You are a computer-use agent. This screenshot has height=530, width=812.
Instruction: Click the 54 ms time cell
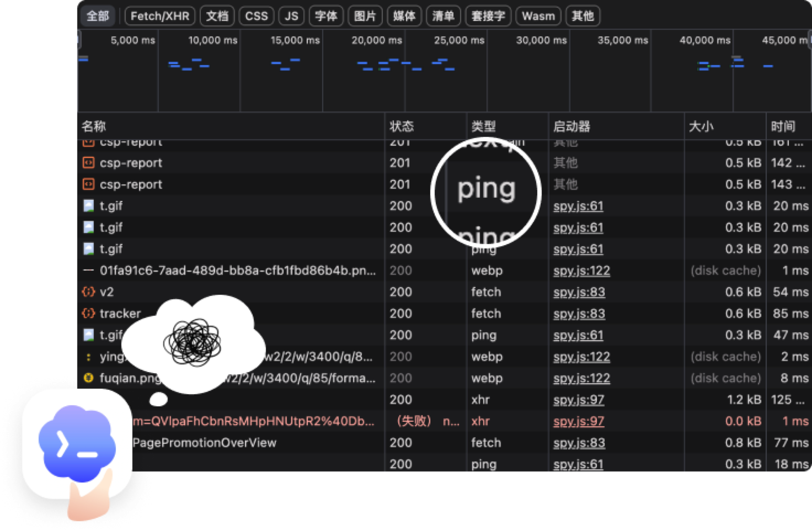click(790, 292)
